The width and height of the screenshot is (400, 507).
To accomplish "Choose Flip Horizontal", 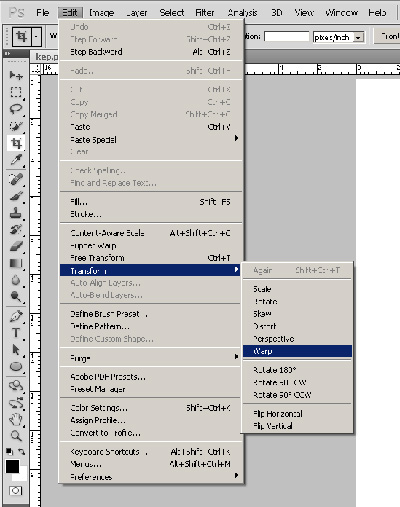I will pyautogui.click(x=297, y=414).
